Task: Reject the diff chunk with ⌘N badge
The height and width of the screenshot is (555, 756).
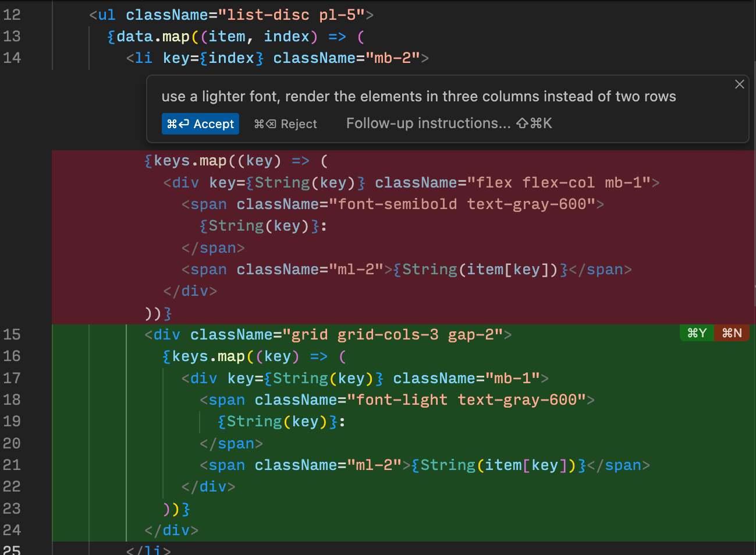Action: [x=732, y=333]
